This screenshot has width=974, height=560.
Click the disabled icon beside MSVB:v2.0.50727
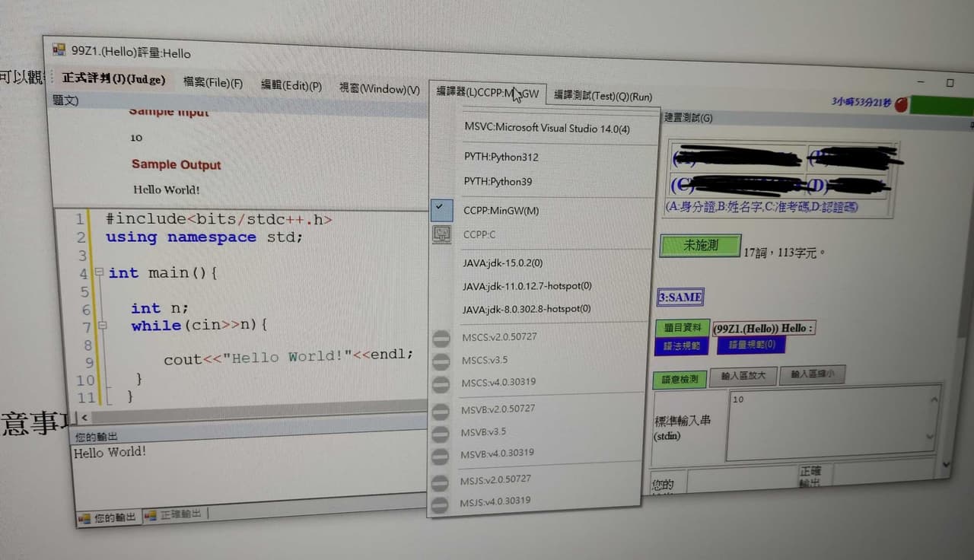pos(440,412)
